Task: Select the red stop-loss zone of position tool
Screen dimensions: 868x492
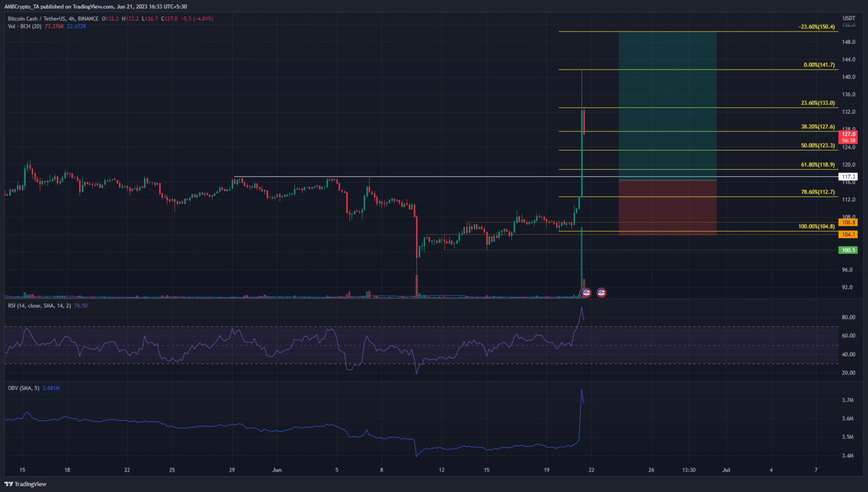Action: (x=667, y=207)
